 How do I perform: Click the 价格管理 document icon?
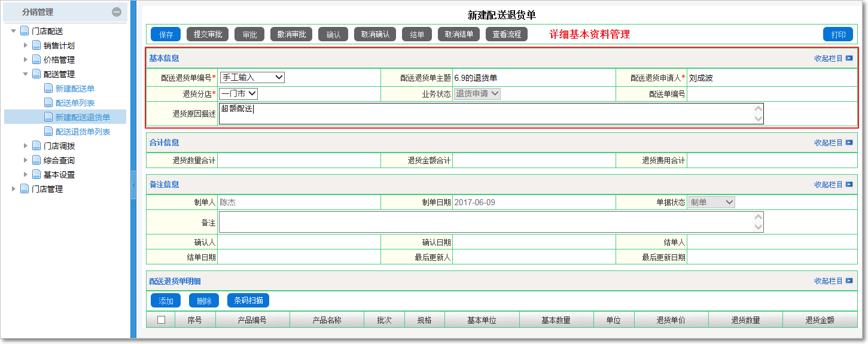(36, 60)
